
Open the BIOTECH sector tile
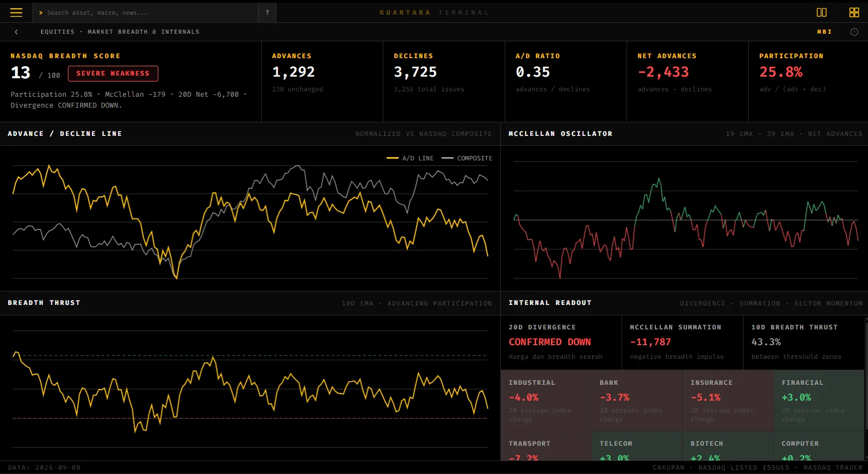point(728,446)
